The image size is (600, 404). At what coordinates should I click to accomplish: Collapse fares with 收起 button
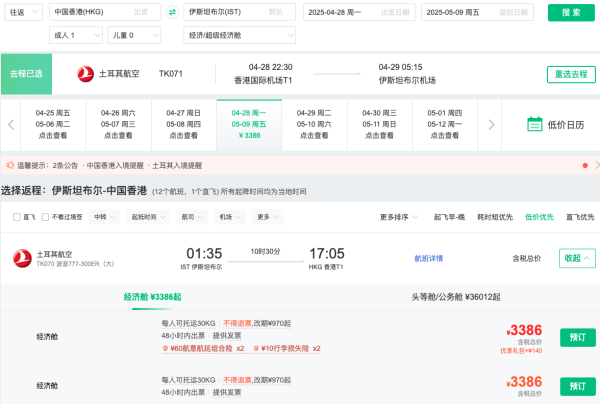pos(577,258)
